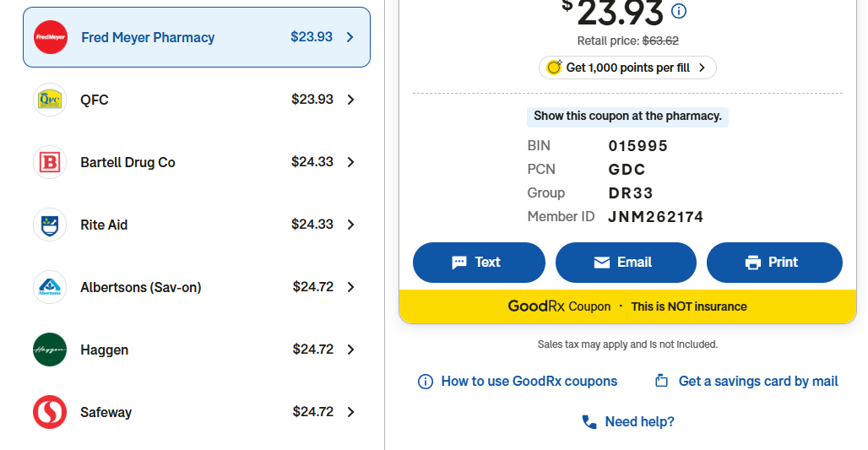Click the Safeway red logo icon
This screenshot has height=450, width=868.
coord(50,412)
